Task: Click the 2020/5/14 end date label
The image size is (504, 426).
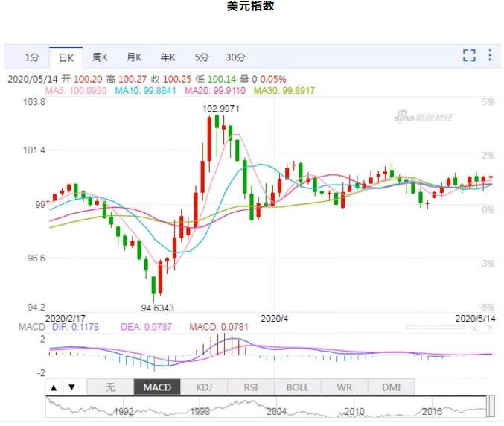Action: 476,319
